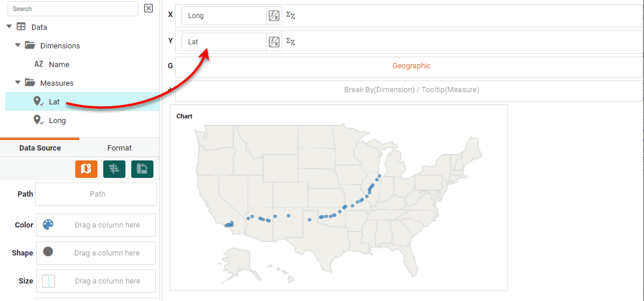The image size is (644, 301).
Task: Click the orange map chart type icon
Action: click(x=86, y=169)
